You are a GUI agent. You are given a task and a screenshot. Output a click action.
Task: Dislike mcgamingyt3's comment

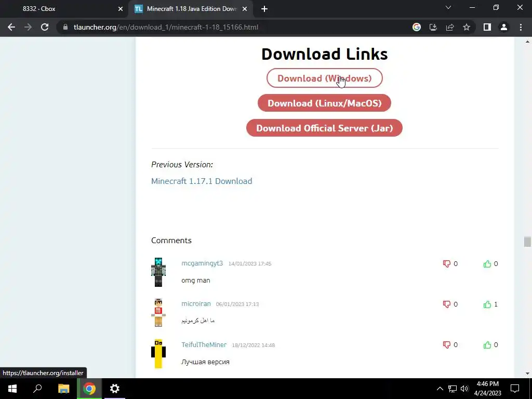(x=446, y=263)
